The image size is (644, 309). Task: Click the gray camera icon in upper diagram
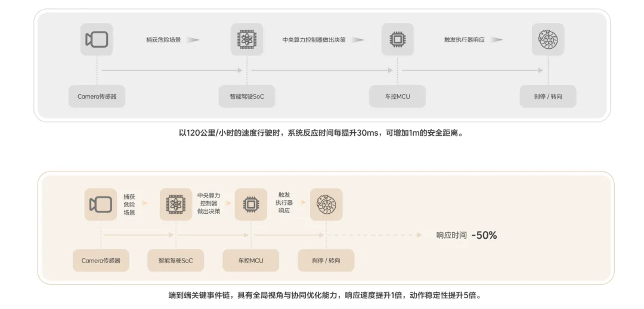[97, 39]
